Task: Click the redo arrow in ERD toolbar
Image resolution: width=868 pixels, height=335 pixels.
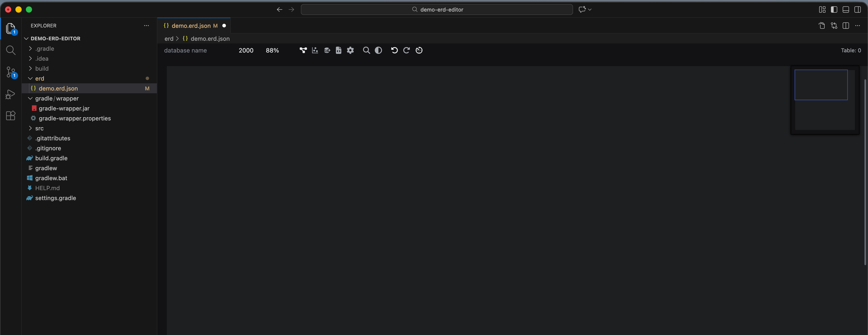Action: click(x=406, y=50)
